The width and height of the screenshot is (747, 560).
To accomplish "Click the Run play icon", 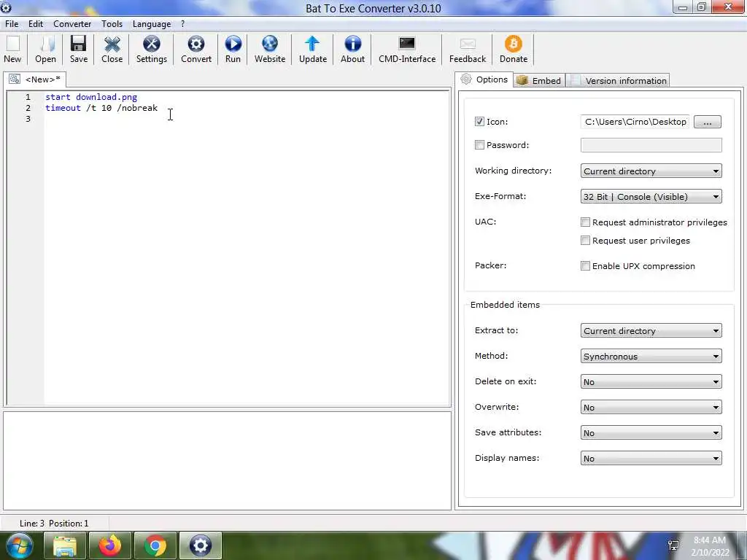I will (233, 44).
